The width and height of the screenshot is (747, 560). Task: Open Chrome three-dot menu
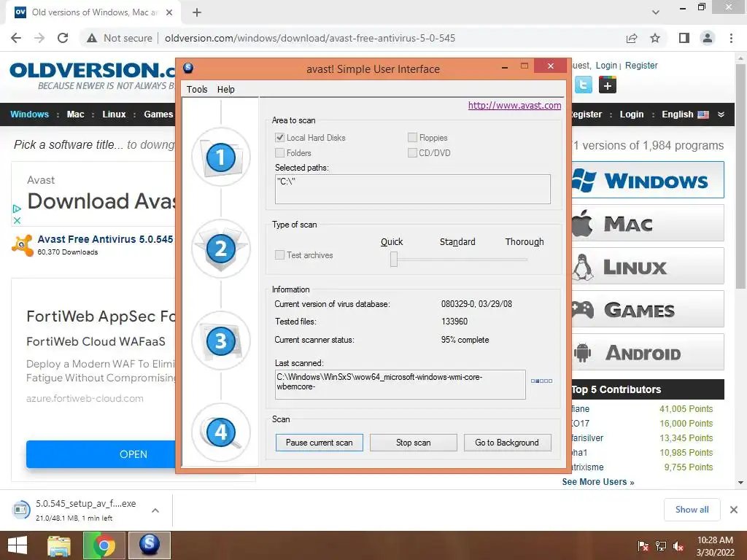click(731, 38)
